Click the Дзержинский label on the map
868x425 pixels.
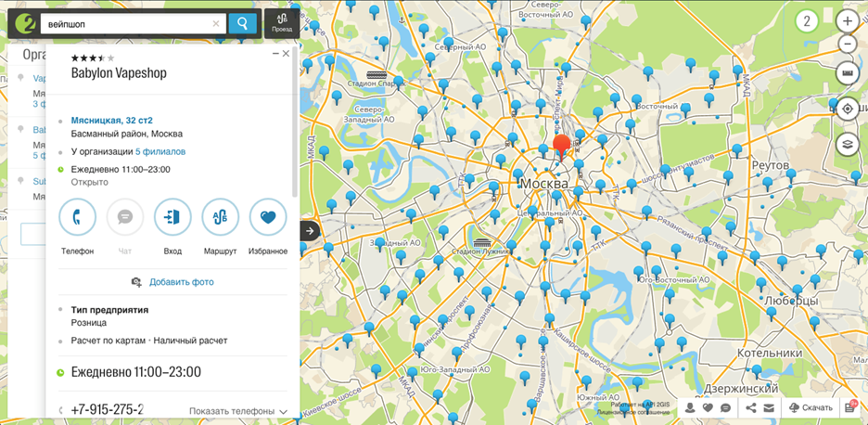(741, 388)
